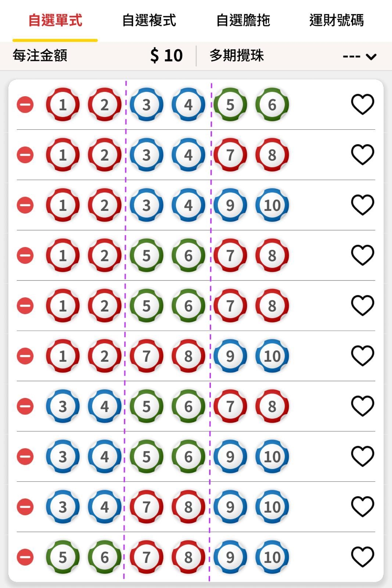Screen dimensions: 392x588
Task: Switch to the 自選複式 tab
Action: coord(149,20)
